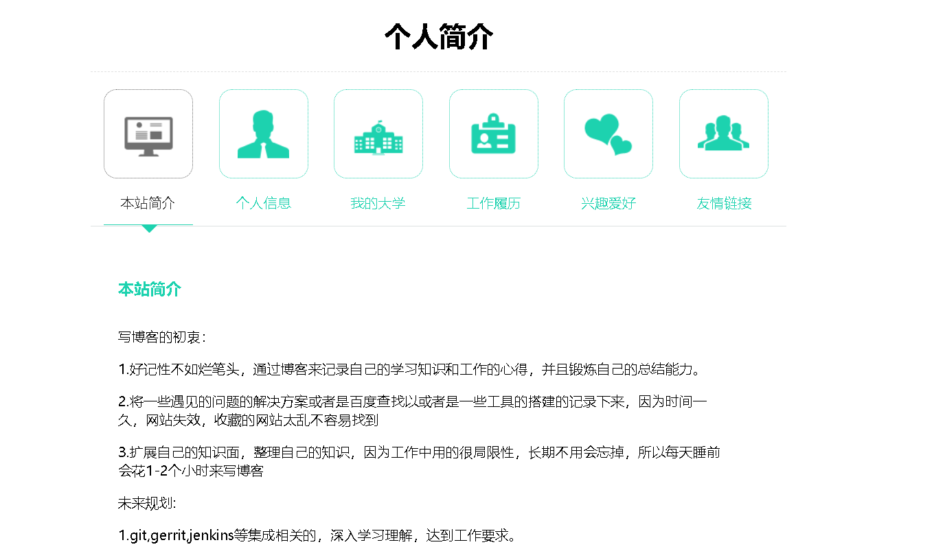The image size is (945, 560).
Task: Switch to the 个人信息 tab label
Action: coord(264,203)
